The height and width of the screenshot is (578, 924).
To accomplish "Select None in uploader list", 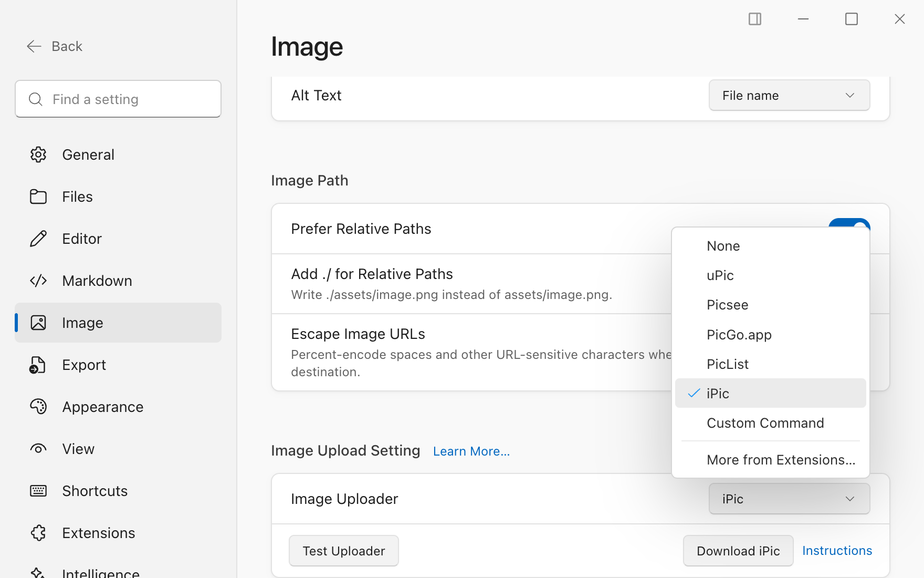I will (770, 246).
